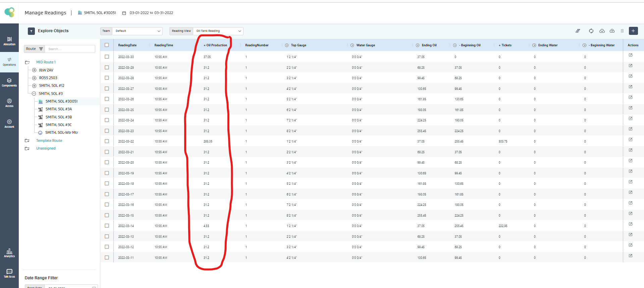Open the Team dropdown showing Default
Viewport: 644px width, 288px height.
point(137,31)
